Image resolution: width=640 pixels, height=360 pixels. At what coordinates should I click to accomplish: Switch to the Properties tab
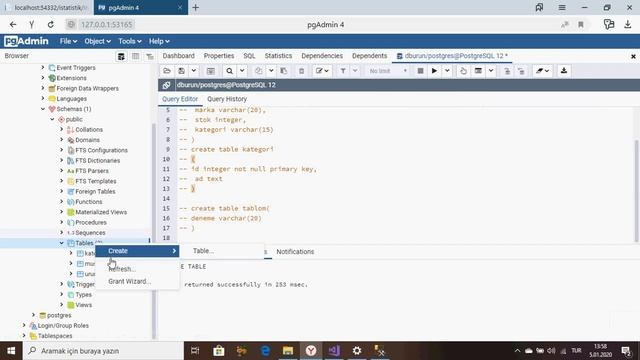(219, 56)
